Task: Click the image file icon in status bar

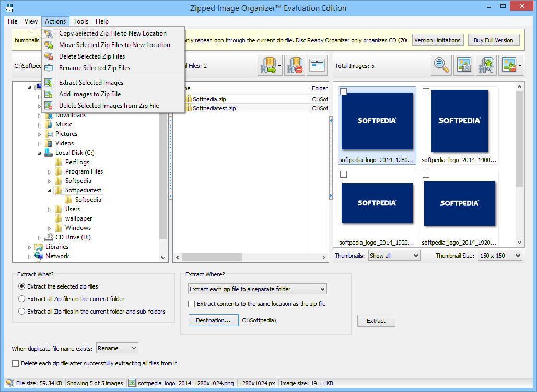Action: click(x=132, y=383)
